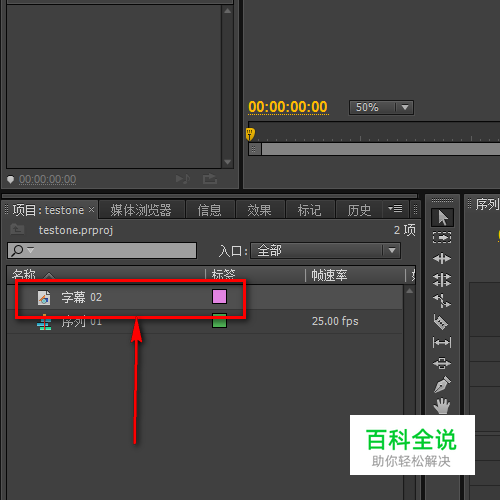This screenshot has width=500, height=500.
Task: Click the green label swatch of 序列 01
Action: (x=219, y=321)
